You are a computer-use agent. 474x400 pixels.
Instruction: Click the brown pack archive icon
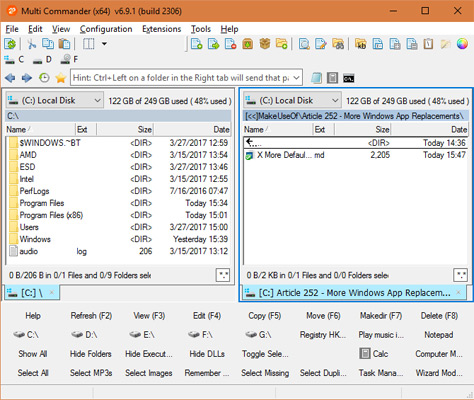pyautogui.click(x=247, y=44)
